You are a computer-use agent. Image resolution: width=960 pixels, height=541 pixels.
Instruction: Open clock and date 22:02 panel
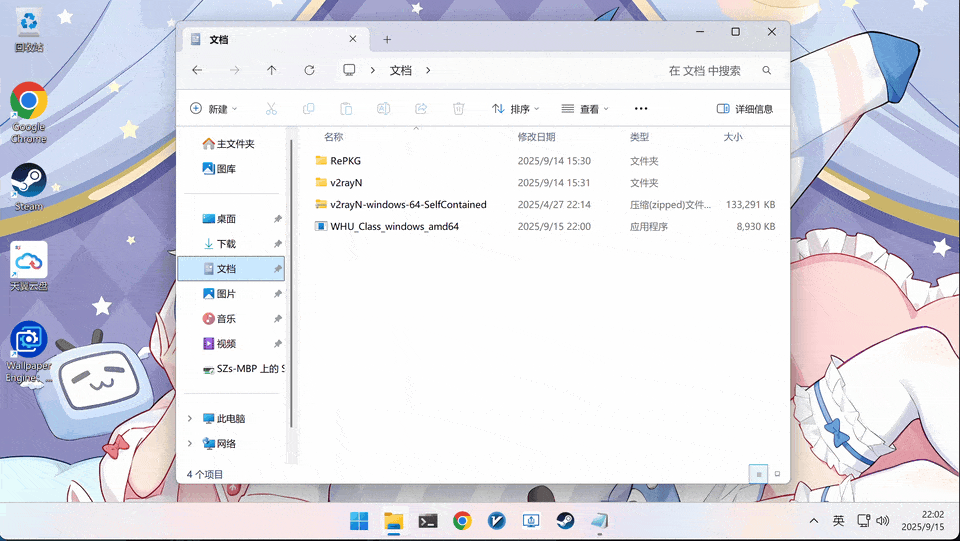coord(923,521)
